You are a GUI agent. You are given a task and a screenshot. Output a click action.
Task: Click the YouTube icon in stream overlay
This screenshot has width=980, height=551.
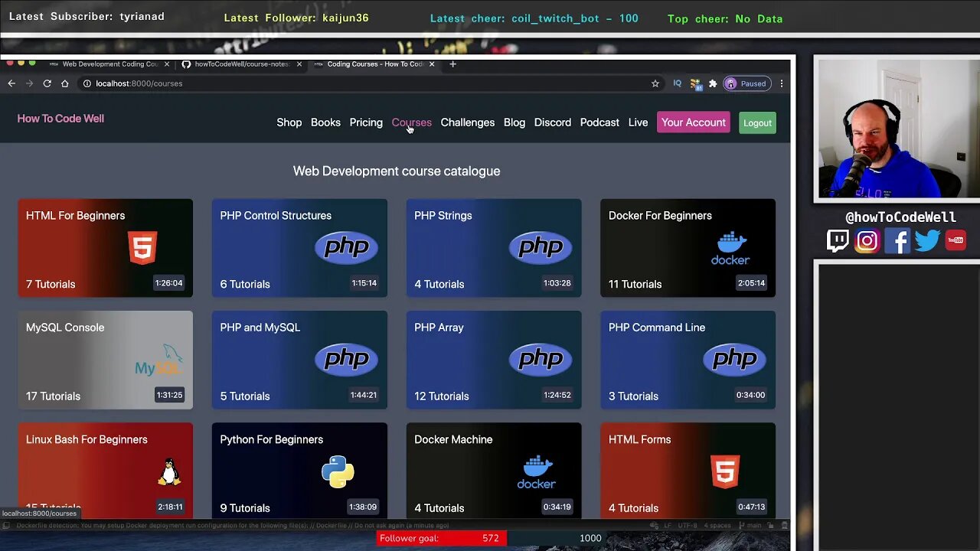pos(955,240)
